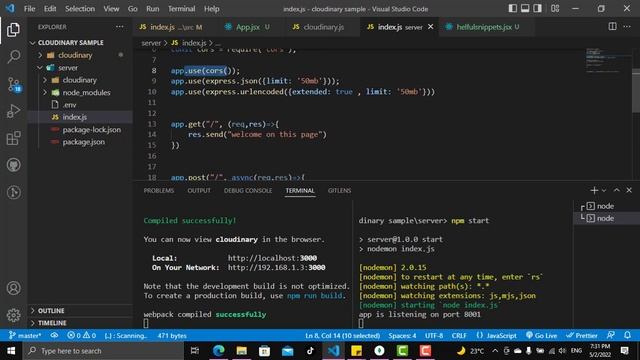Open the Manage settings gear

click(13, 315)
